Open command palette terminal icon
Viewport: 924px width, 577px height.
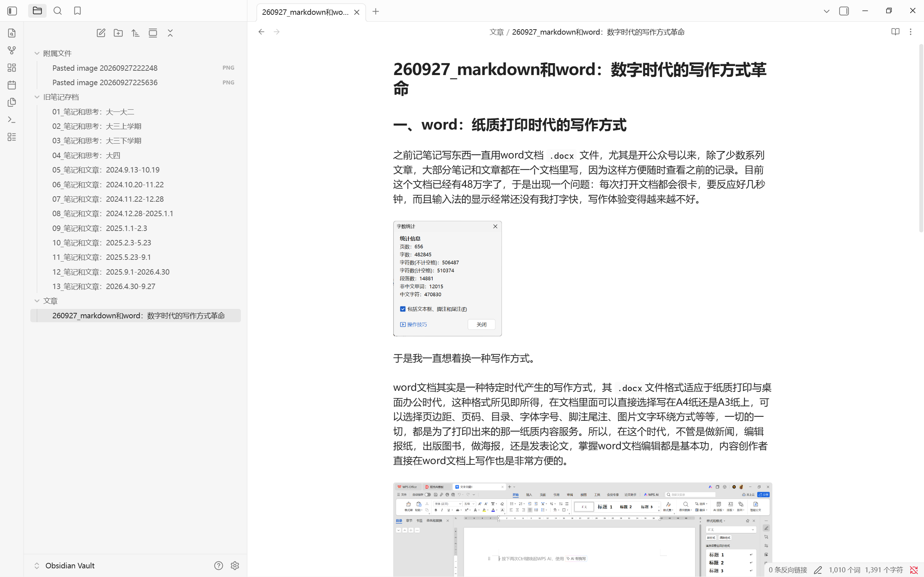12,119
